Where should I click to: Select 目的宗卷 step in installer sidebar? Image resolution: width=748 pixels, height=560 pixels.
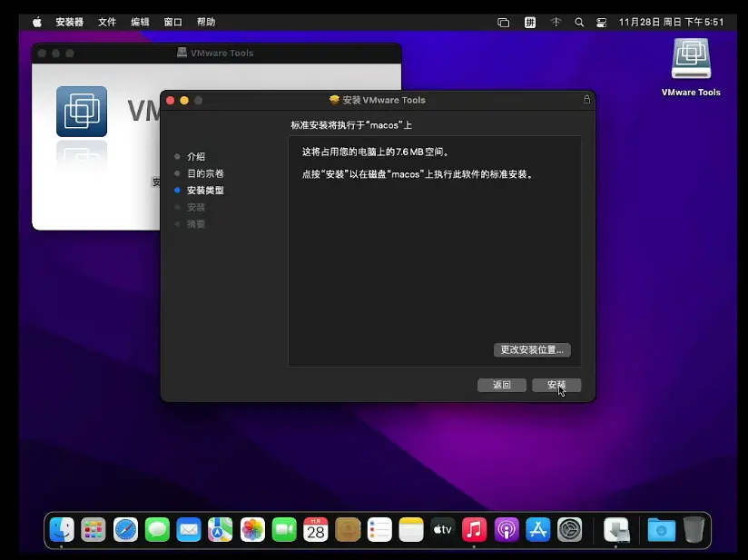(x=205, y=173)
